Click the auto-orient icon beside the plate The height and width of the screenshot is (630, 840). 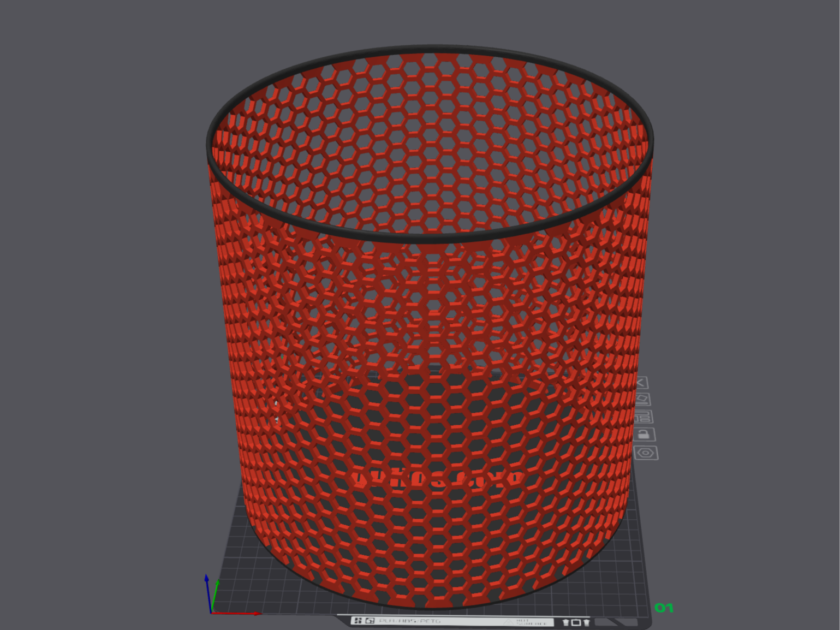tap(642, 400)
